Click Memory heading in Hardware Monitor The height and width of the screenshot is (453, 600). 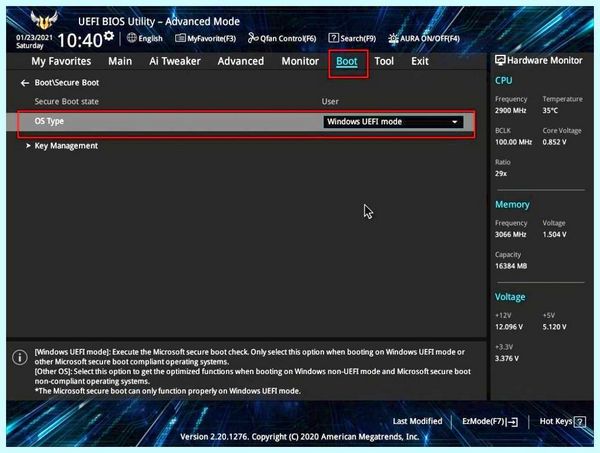tap(512, 205)
